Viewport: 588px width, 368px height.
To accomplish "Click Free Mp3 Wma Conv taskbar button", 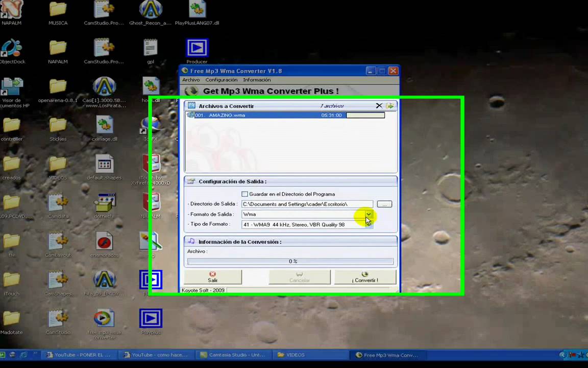I will [388, 355].
